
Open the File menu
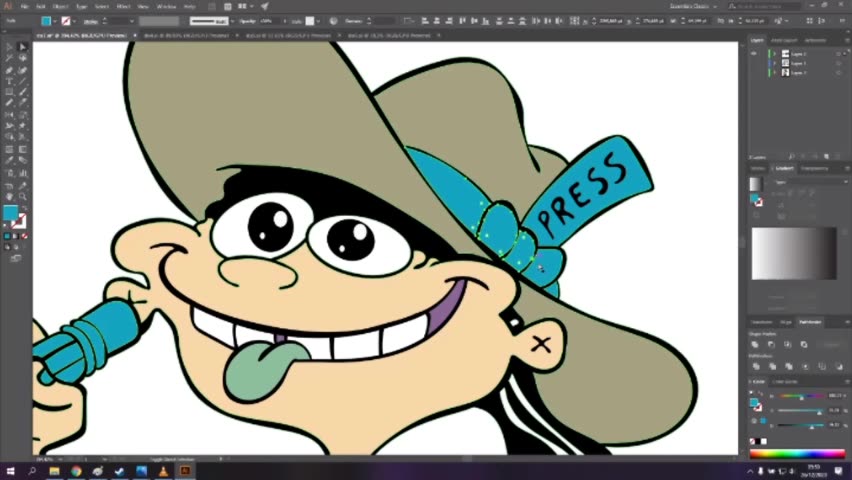pyautogui.click(x=24, y=7)
